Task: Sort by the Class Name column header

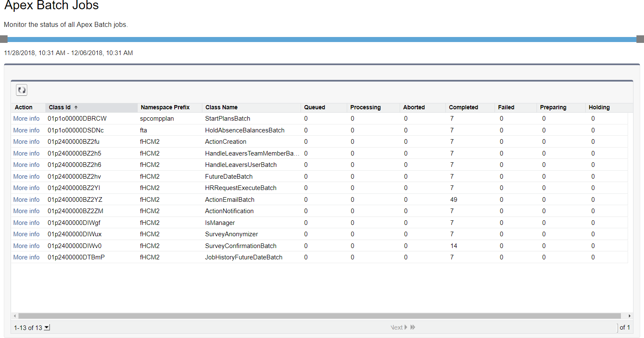Action: 221,108
